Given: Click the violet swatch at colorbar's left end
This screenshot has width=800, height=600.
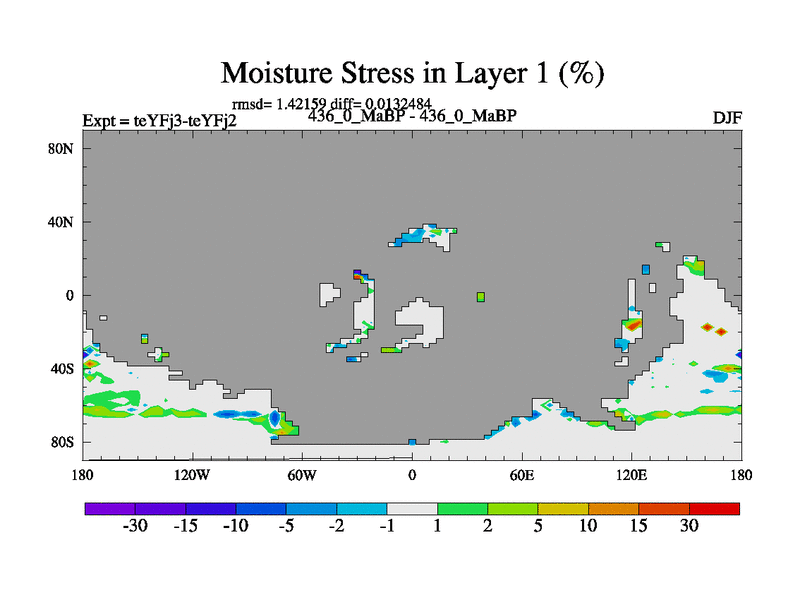Looking at the screenshot, I should point(110,508).
